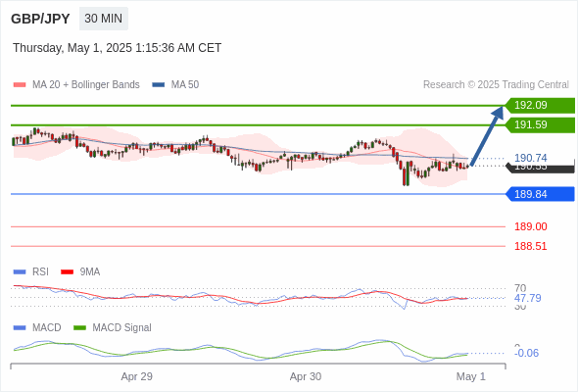
Task: Click the MACD Signal green legend icon
Action: coord(79,328)
